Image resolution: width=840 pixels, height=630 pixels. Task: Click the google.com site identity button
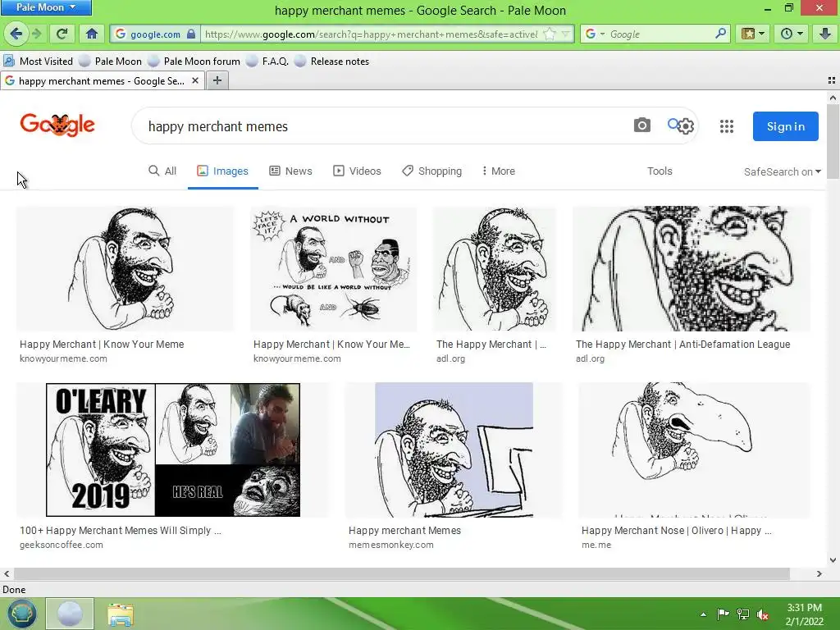[155, 34]
